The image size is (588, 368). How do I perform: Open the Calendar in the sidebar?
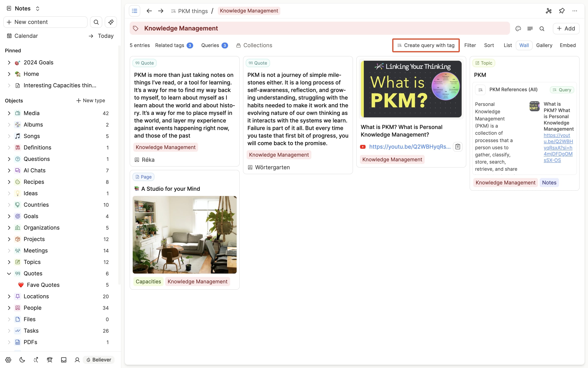22,36
